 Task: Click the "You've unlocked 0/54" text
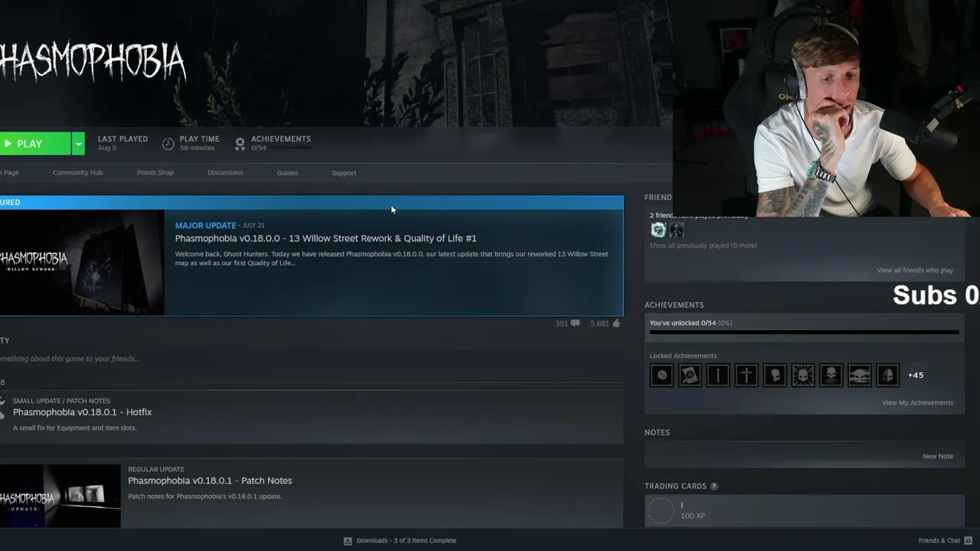[x=683, y=323]
